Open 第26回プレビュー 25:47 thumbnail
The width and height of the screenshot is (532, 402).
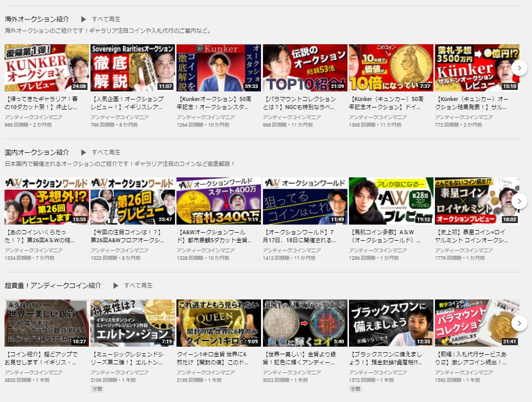tap(133, 201)
